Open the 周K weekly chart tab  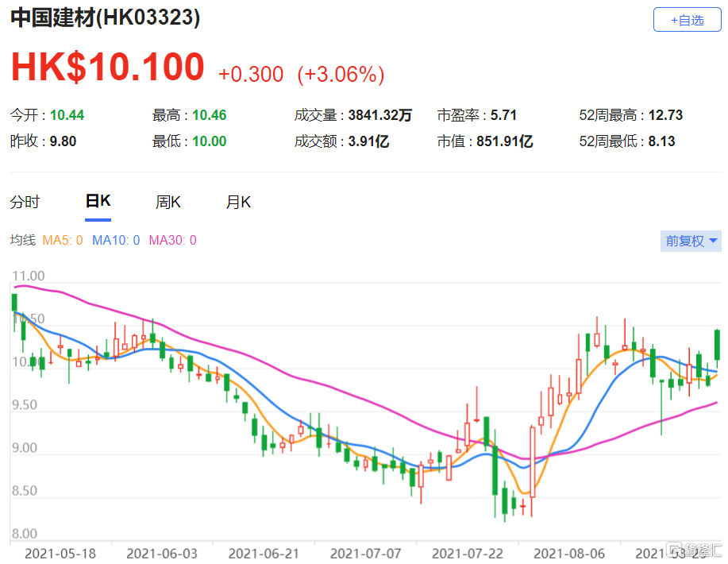tap(168, 202)
